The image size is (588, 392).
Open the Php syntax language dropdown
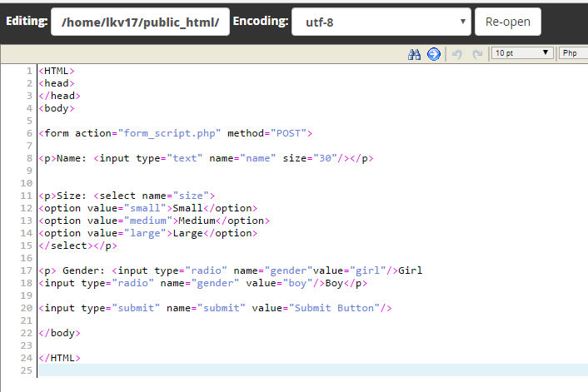(x=573, y=53)
